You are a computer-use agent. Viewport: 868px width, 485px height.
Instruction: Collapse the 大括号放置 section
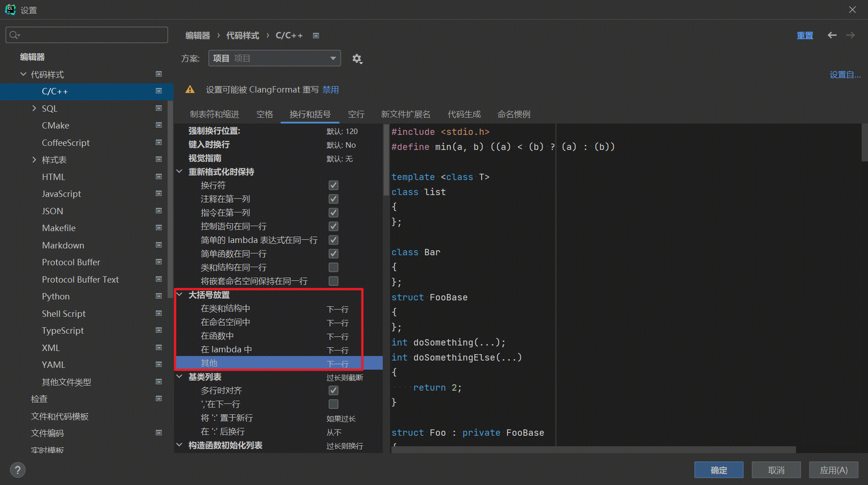[x=180, y=295]
